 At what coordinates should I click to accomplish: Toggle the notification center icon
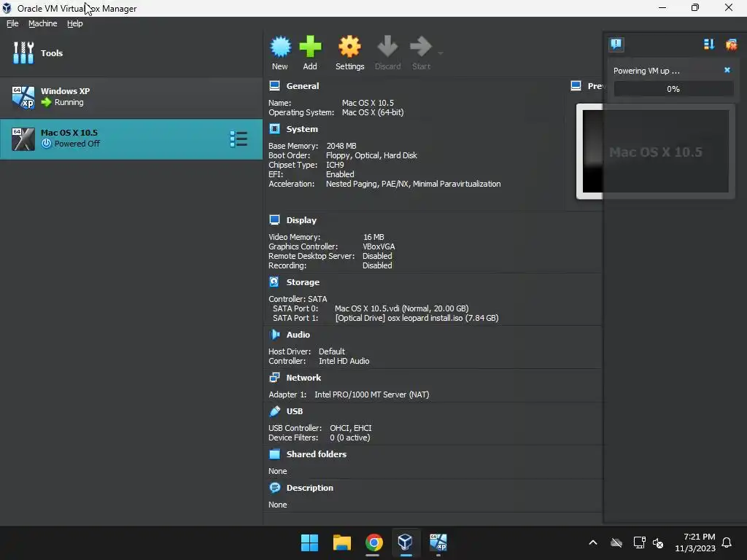[x=616, y=44]
